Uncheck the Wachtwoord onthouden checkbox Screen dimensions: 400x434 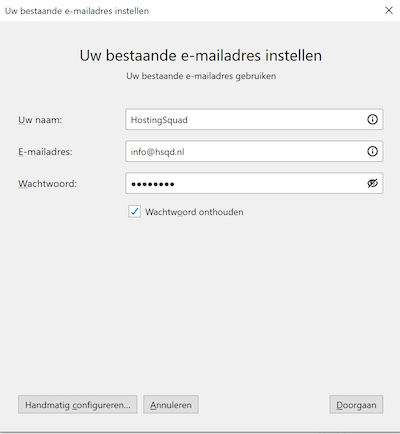(x=134, y=212)
